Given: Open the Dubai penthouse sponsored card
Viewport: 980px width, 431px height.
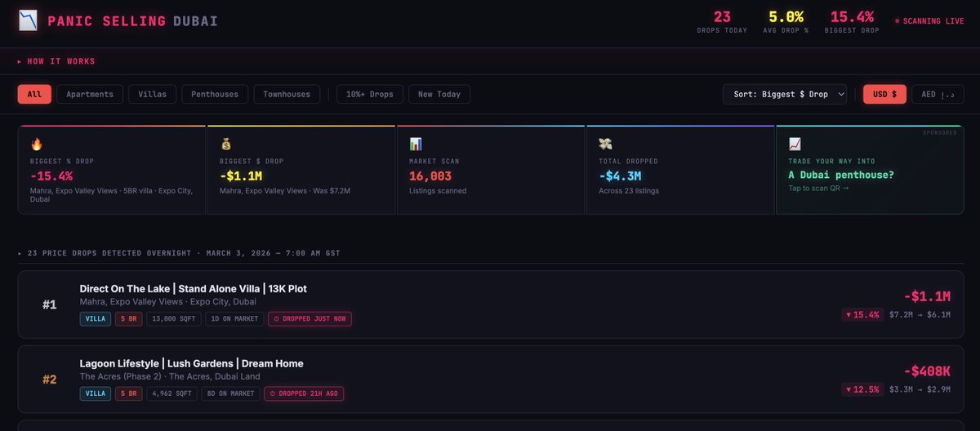Looking at the screenshot, I should pos(870,170).
